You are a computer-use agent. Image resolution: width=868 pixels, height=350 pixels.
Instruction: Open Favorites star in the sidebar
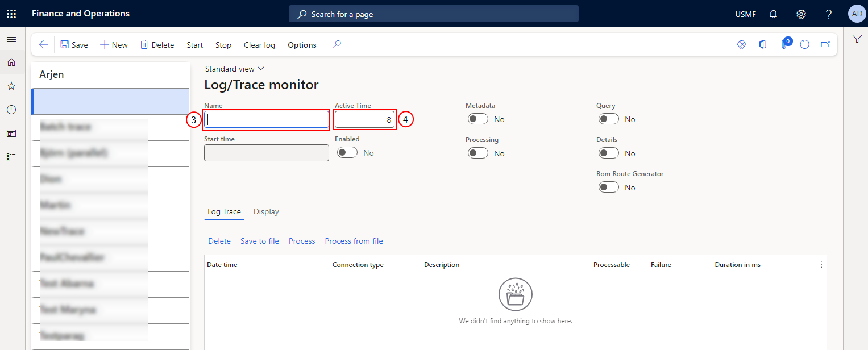coord(11,86)
